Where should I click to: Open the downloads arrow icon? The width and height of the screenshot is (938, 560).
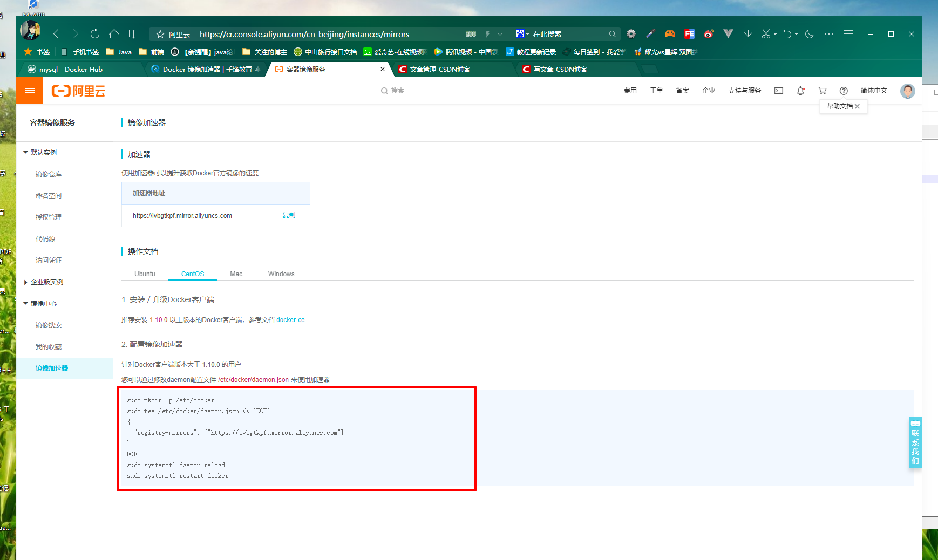pos(748,34)
